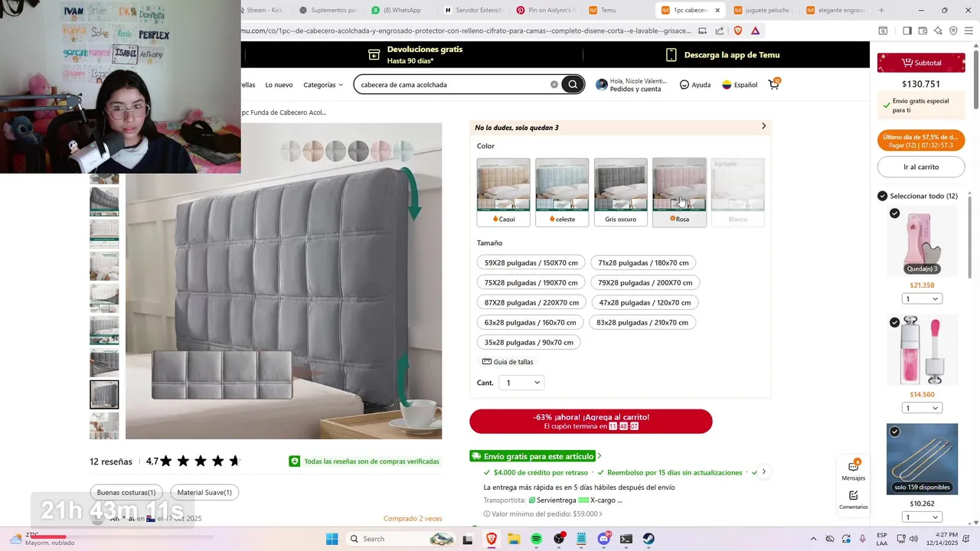Open Mensajes chat icon on the right
Image resolution: width=980 pixels, height=551 pixels.
click(x=853, y=471)
